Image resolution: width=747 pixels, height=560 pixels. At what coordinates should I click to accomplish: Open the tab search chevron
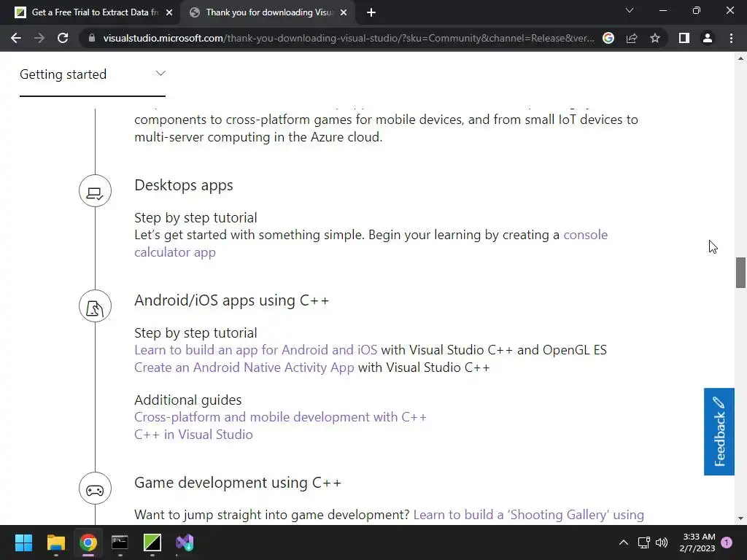(x=630, y=10)
